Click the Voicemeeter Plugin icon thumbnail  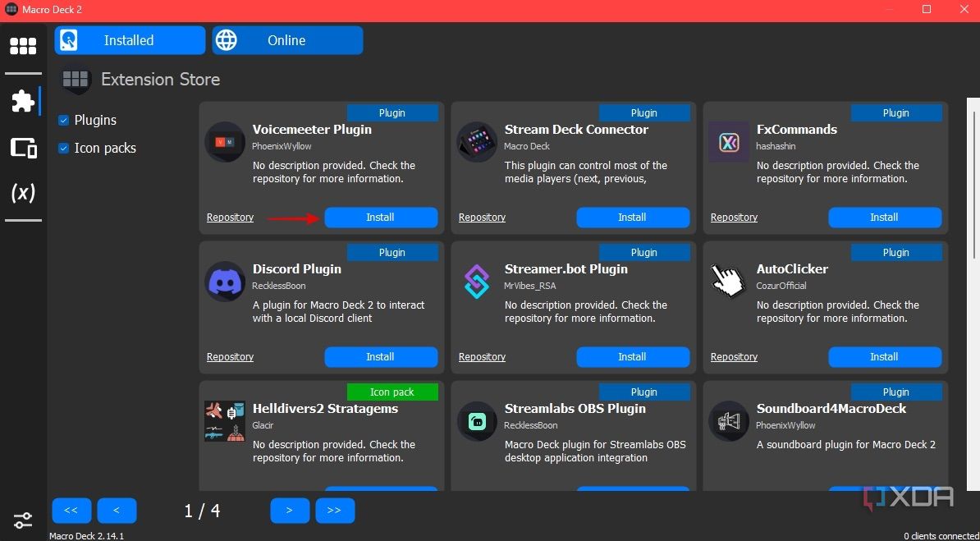click(x=225, y=141)
